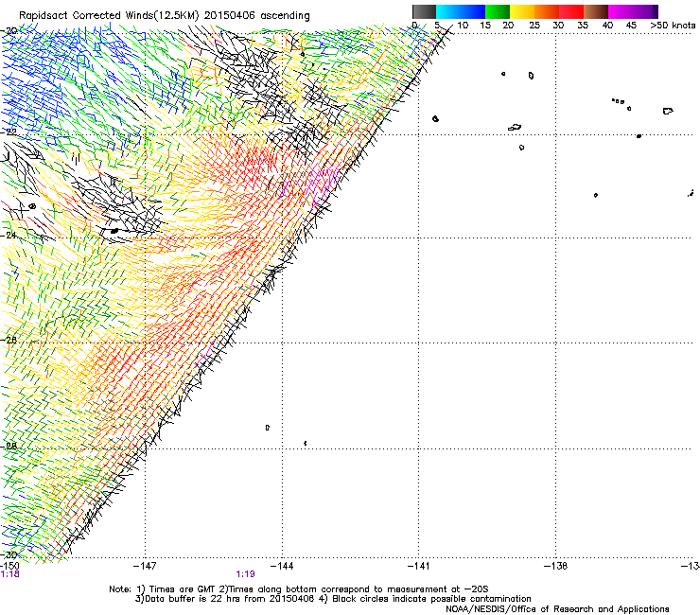Click the legend tick label '40'
This screenshot has height=615, width=700.
(x=607, y=26)
